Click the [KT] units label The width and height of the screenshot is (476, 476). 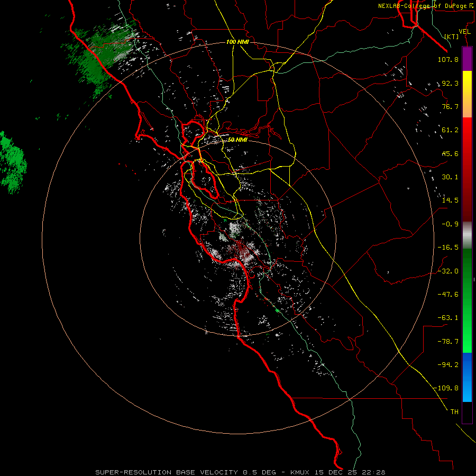tap(452, 36)
